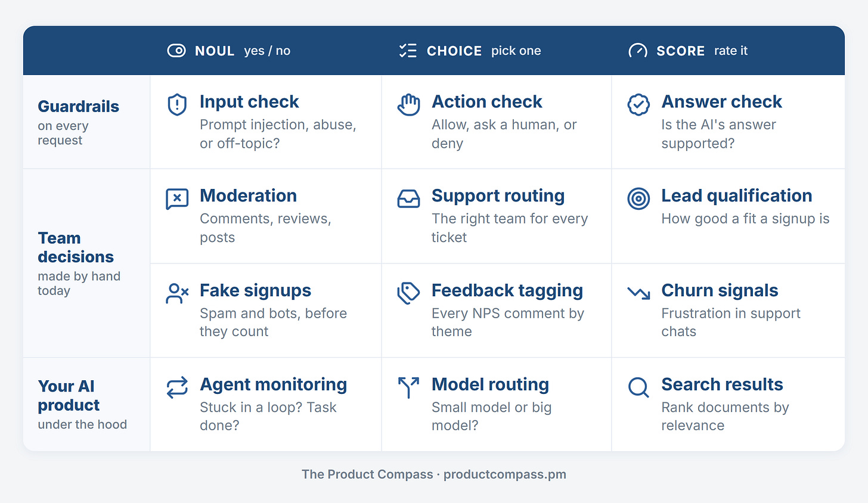Click the 'Guardrails' row label
The height and width of the screenshot is (503, 868).
click(x=78, y=107)
